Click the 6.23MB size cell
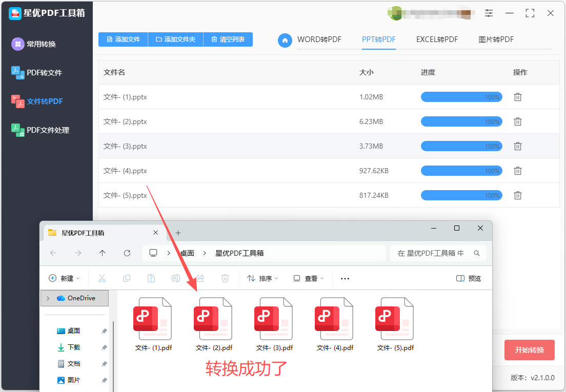Screen dimensions: 566x392 [371, 121]
